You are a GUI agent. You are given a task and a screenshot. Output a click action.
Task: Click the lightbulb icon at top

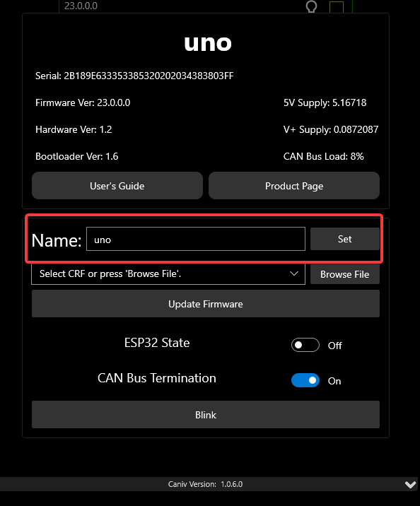pos(311,6)
